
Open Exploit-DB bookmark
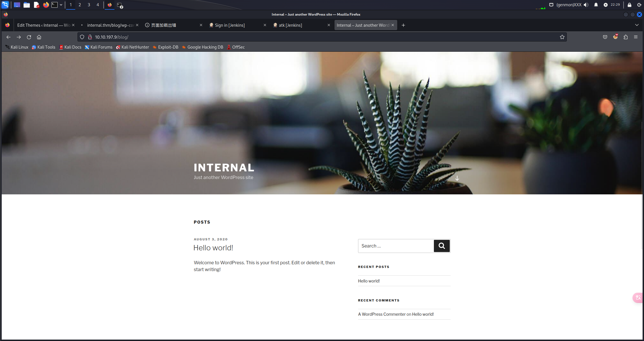[168, 47]
